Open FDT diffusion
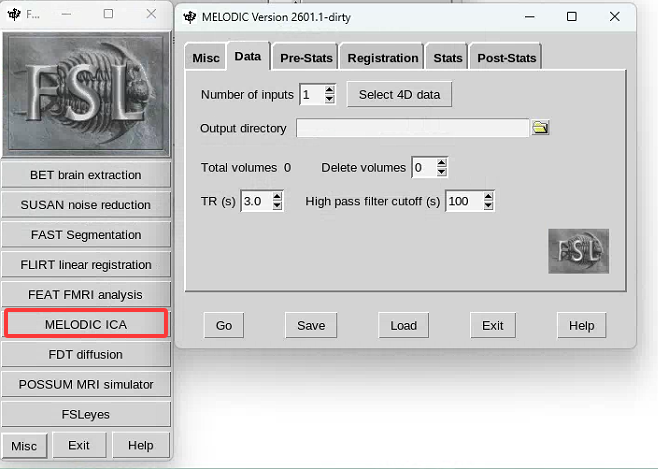Viewport: 658px width, 469px height. click(x=86, y=354)
